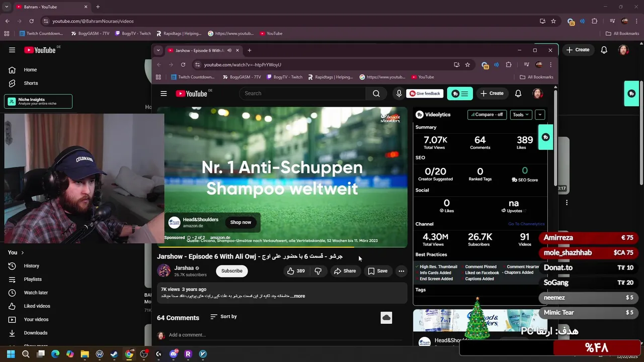Toggle Compare - off in Videolytics panel
Viewport: 644px width, 362px height.
(x=487, y=115)
